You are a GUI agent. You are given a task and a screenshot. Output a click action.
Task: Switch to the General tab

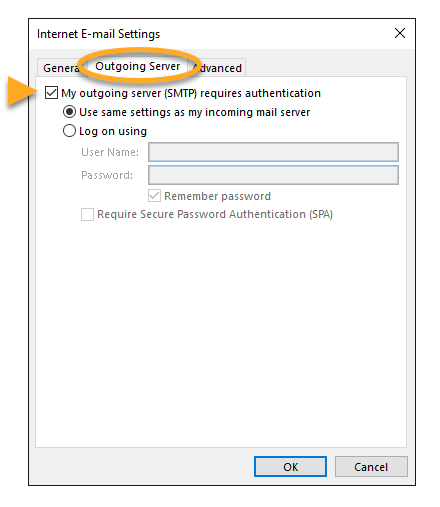coord(60,68)
